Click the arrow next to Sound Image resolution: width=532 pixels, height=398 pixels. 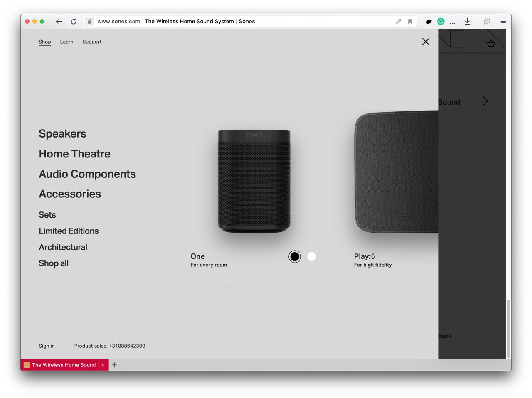[x=479, y=101]
